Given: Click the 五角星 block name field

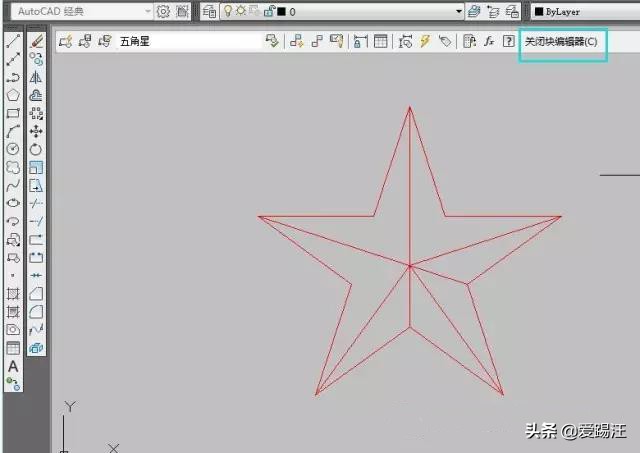Looking at the screenshot, I should click(189, 41).
